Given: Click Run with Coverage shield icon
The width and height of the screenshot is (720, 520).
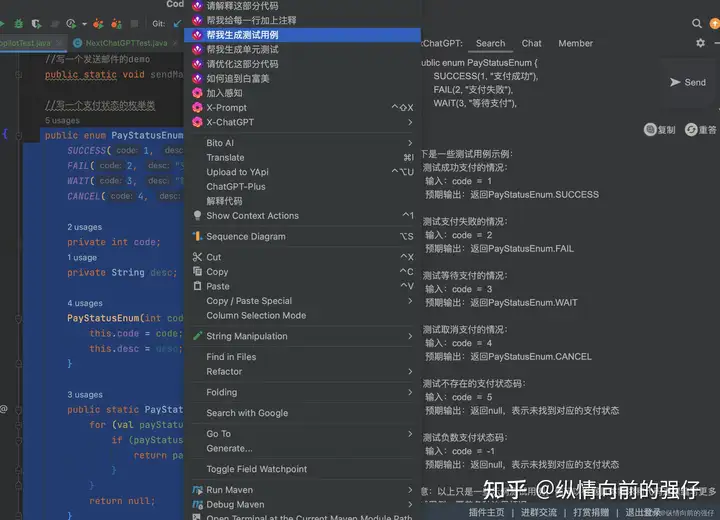Looking at the screenshot, I should click(x=36, y=23).
